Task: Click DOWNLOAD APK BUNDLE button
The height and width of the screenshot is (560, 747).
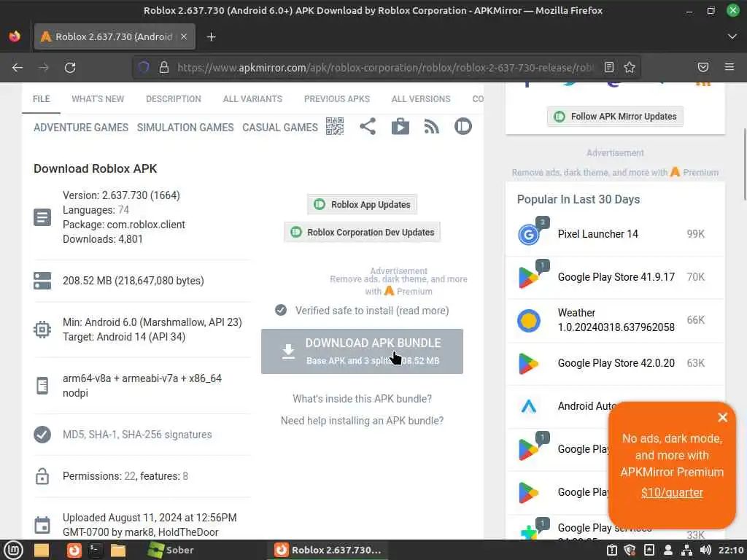Action: 362,351
